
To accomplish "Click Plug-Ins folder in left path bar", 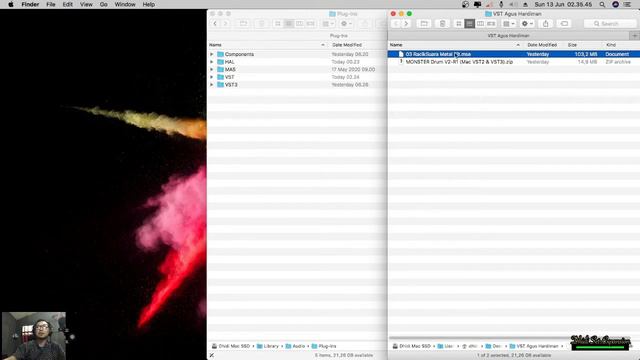I will 324,346.
